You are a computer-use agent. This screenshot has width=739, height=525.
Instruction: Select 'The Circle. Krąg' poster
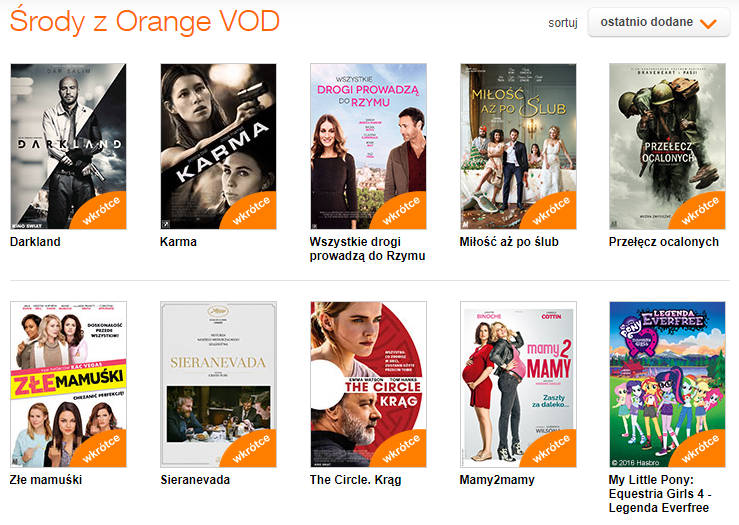pyautogui.click(x=368, y=385)
